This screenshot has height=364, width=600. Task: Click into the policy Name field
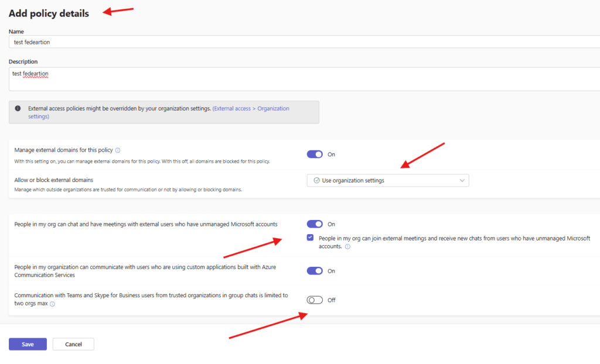[304, 42]
